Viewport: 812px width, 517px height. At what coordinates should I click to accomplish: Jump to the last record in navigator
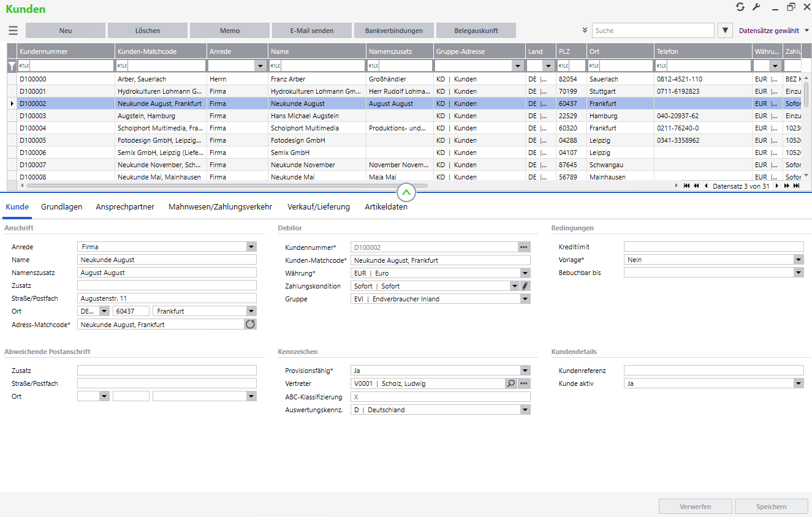tap(796, 186)
